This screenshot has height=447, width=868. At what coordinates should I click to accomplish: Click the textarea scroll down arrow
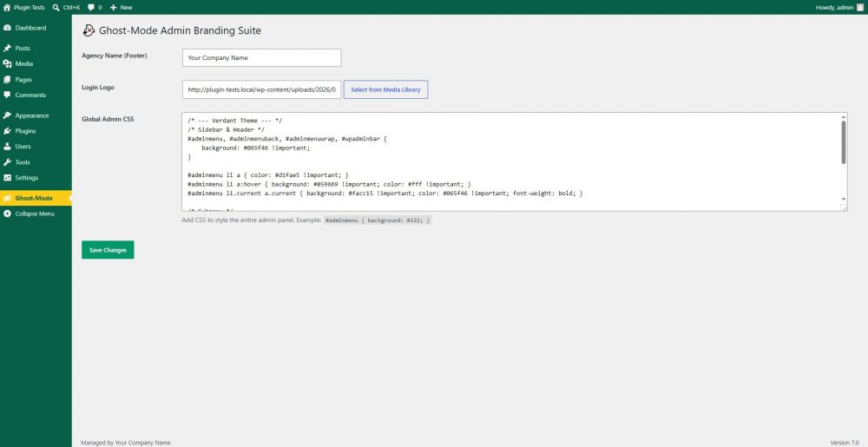pos(844,199)
